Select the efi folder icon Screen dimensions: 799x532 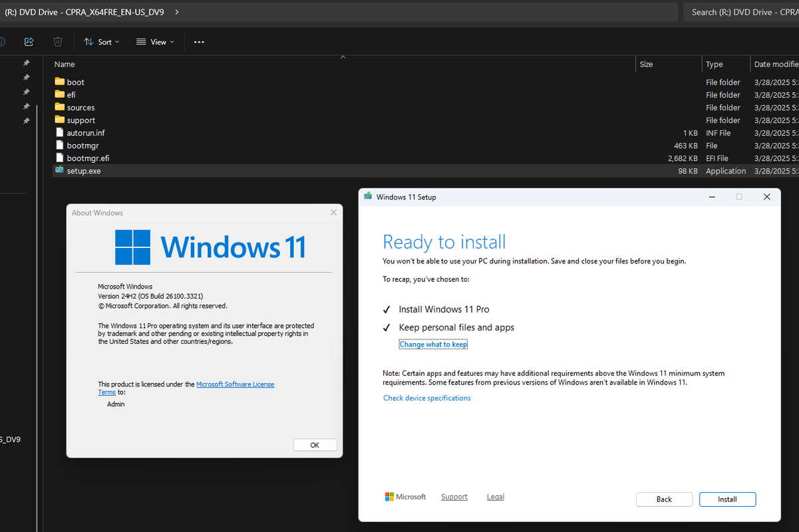click(60, 94)
